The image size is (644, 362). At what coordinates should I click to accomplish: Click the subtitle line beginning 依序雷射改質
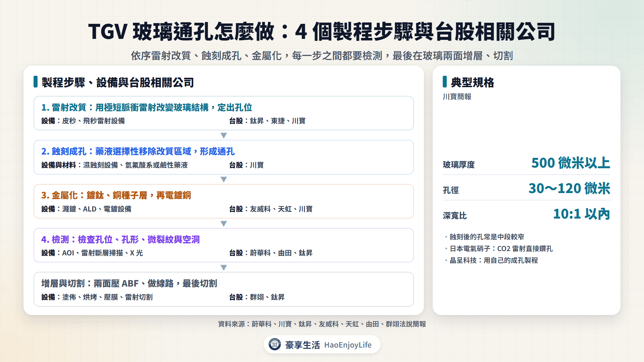click(322, 56)
